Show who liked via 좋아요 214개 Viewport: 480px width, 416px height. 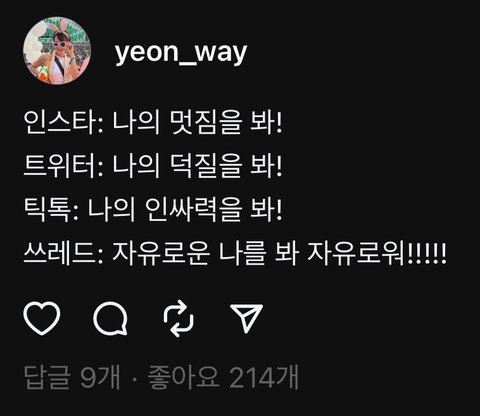pos(223,377)
